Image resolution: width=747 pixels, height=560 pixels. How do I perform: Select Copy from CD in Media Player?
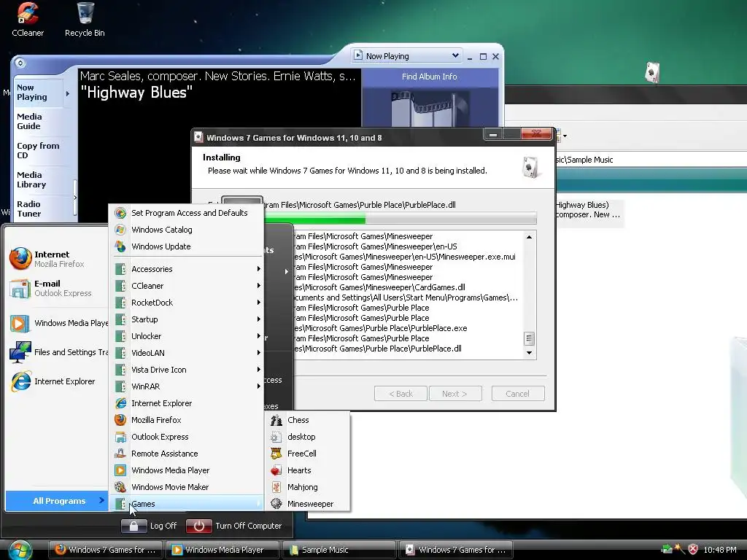pyautogui.click(x=39, y=150)
